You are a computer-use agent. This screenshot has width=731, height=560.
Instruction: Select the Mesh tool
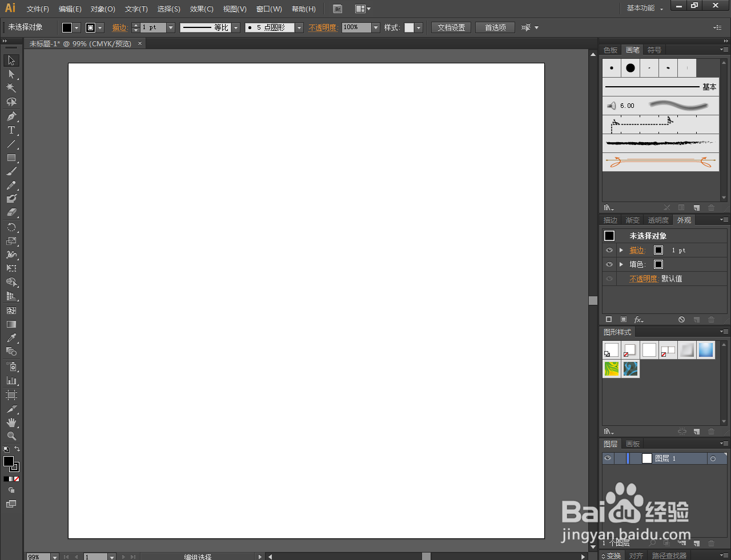11,311
